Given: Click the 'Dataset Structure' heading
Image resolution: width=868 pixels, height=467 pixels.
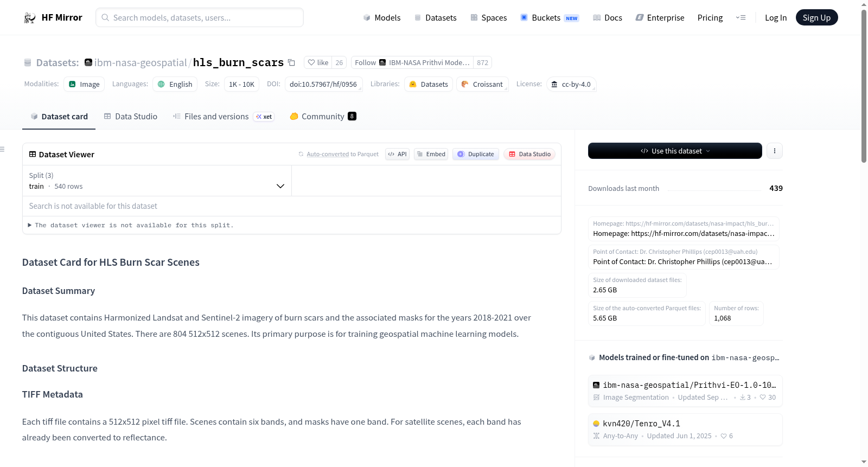Looking at the screenshot, I should coord(60,368).
